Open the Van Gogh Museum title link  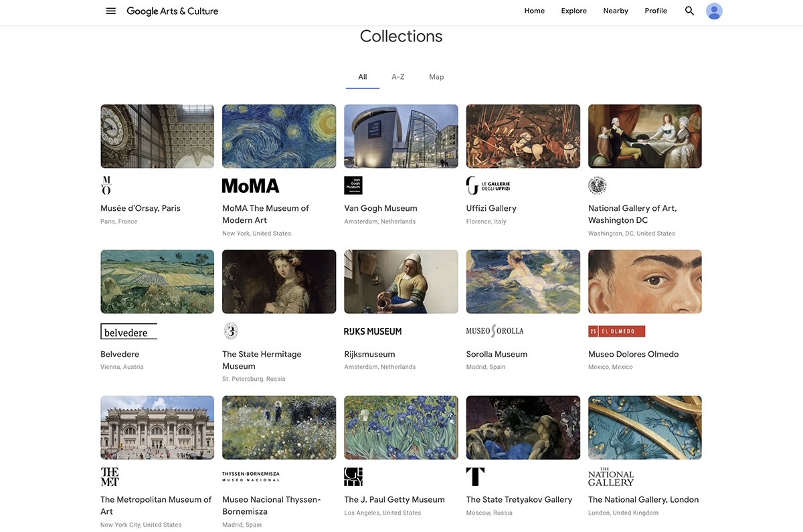pos(381,208)
